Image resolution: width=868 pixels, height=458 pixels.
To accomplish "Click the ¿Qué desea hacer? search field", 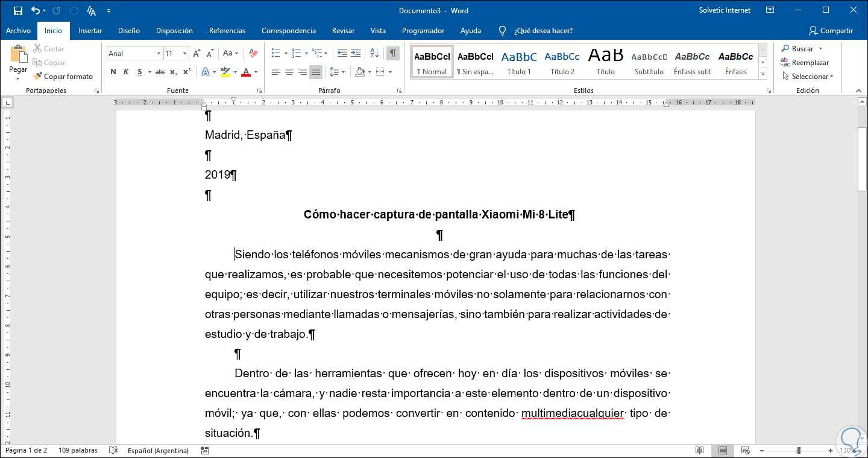I will click(x=543, y=31).
